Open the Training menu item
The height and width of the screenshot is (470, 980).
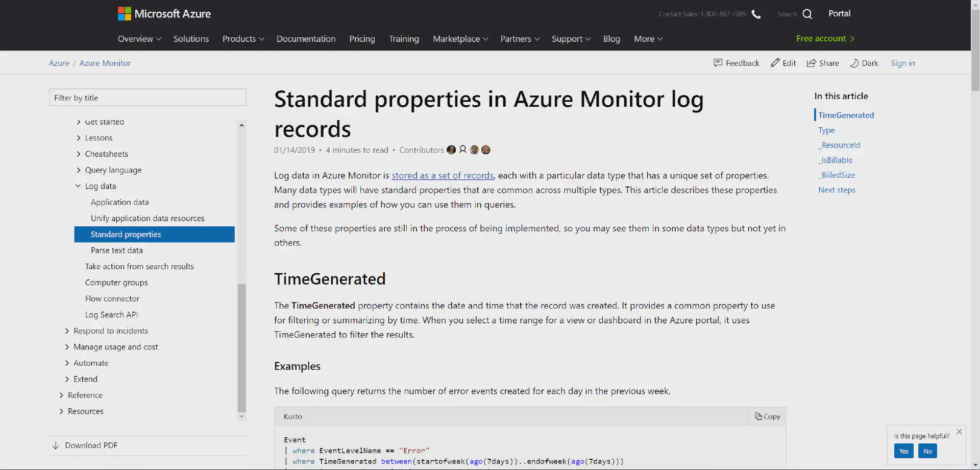tap(404, 39)
